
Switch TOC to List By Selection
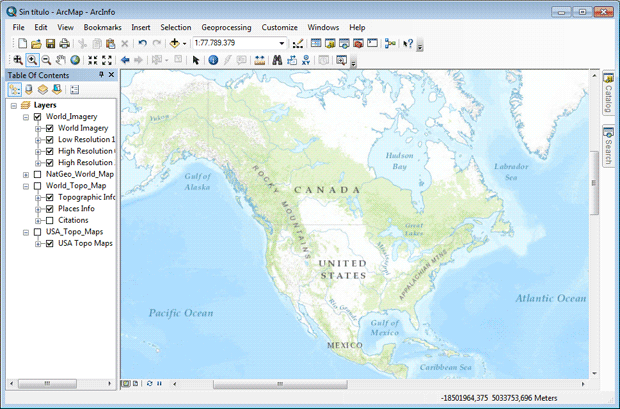[57, 90]
